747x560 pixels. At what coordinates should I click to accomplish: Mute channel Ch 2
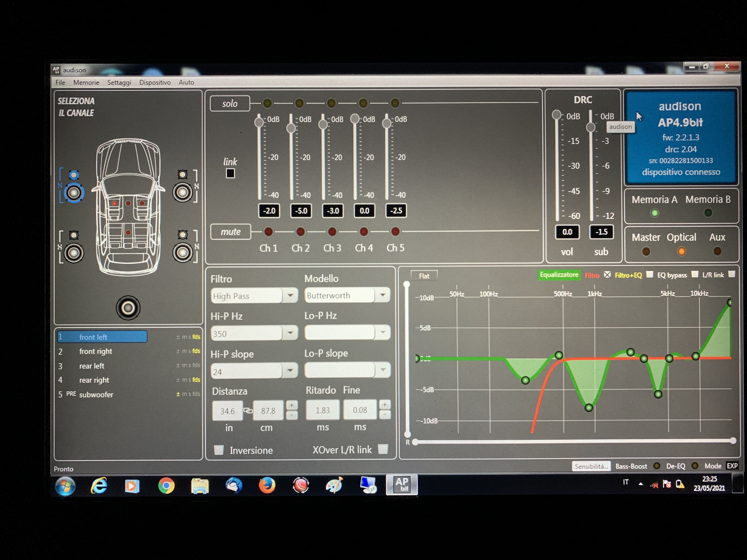click(x=300, y=231)
